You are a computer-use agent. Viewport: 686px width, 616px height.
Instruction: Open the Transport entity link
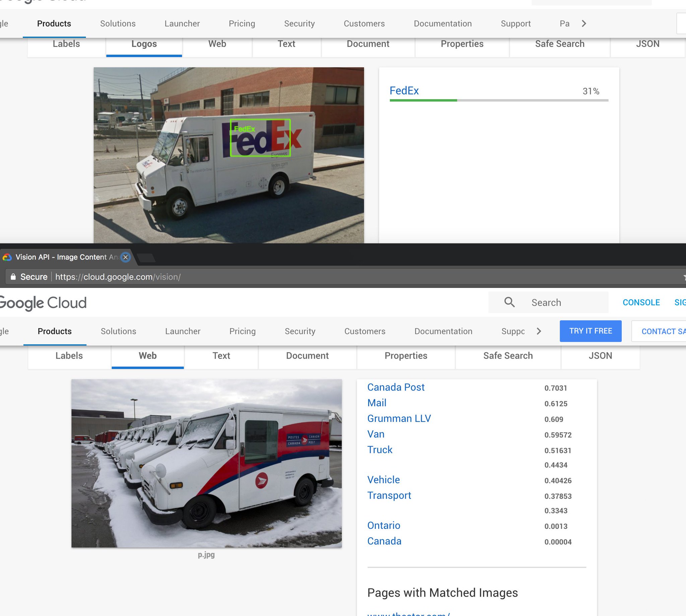point(389,495)
